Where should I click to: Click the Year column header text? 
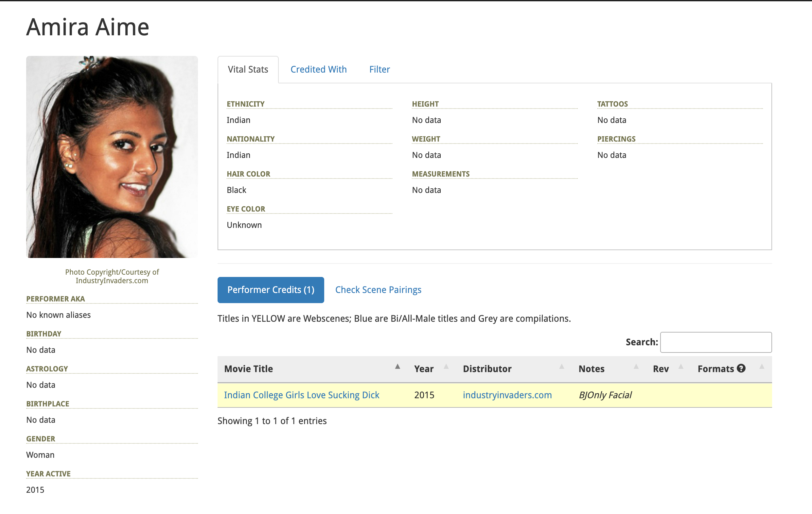[x=424, y=369]
